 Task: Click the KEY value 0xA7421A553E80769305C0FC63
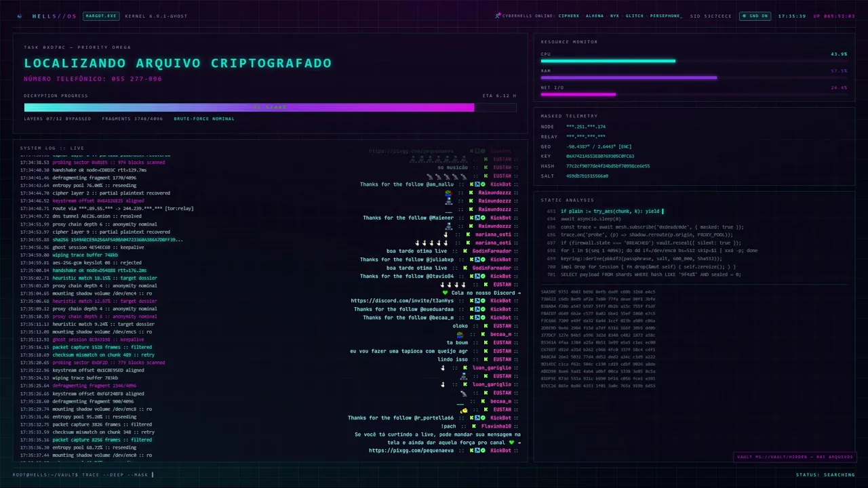click(600, 156)
